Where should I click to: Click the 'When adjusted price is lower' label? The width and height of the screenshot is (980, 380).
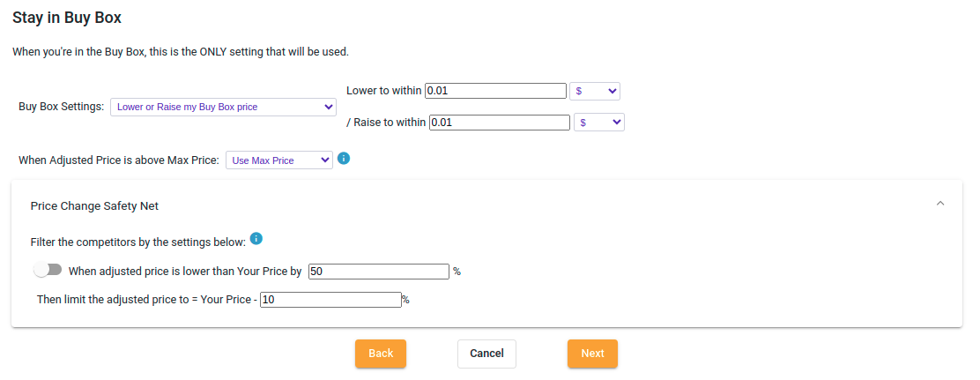click(x=185, y=272)
